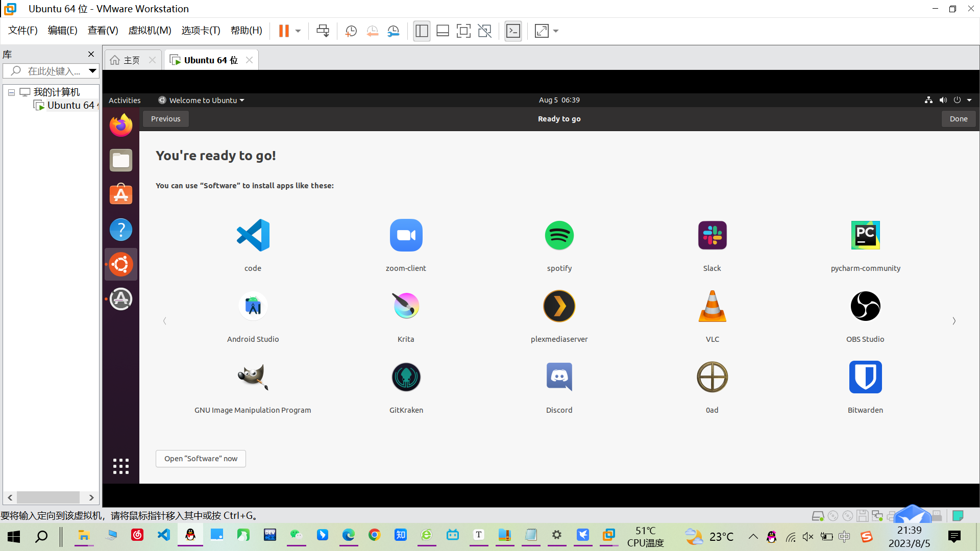Click the Done button
The height and width of the screenshot is (551, 980).
coord(959,119)
